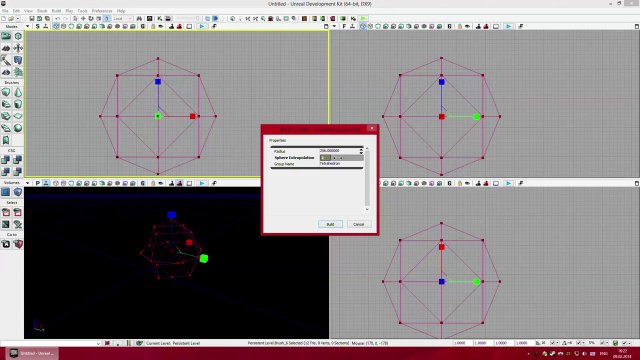Select Static mesh mode icon
Viewport: 640px width, 360px height.
18,60
